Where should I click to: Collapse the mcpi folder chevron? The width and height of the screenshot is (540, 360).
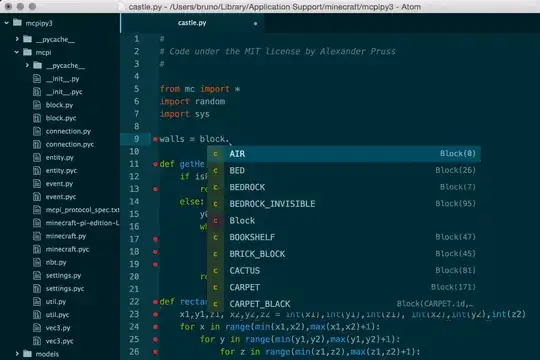[17, 52]
